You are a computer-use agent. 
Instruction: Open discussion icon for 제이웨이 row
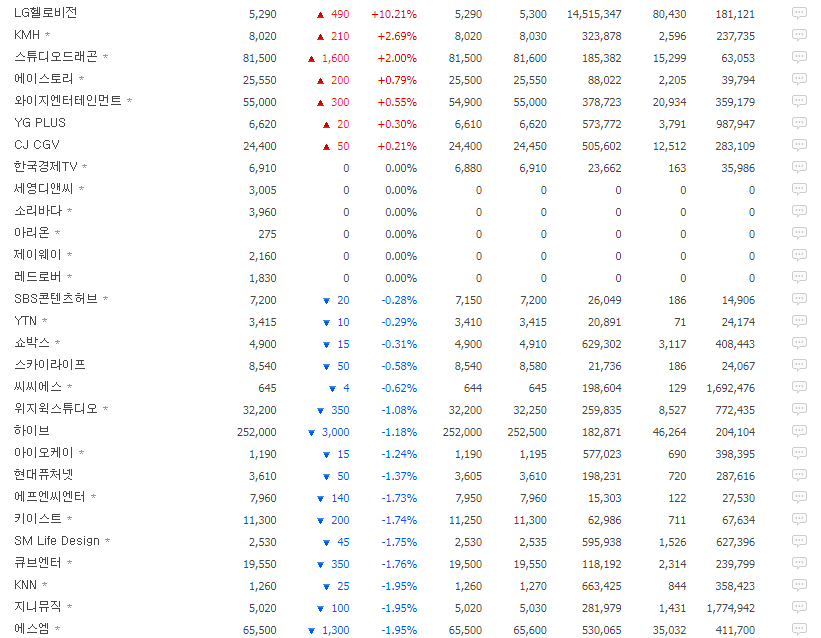tap(799, 255)
